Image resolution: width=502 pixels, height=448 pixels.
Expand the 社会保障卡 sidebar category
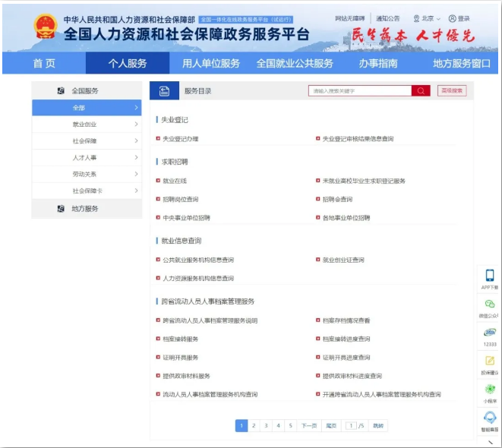point(86,191)
